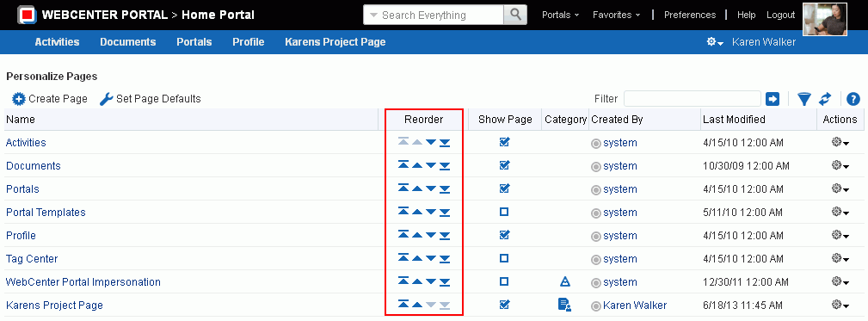Click the Filter text field
The image size is (868, 321).
coord(692,99)
